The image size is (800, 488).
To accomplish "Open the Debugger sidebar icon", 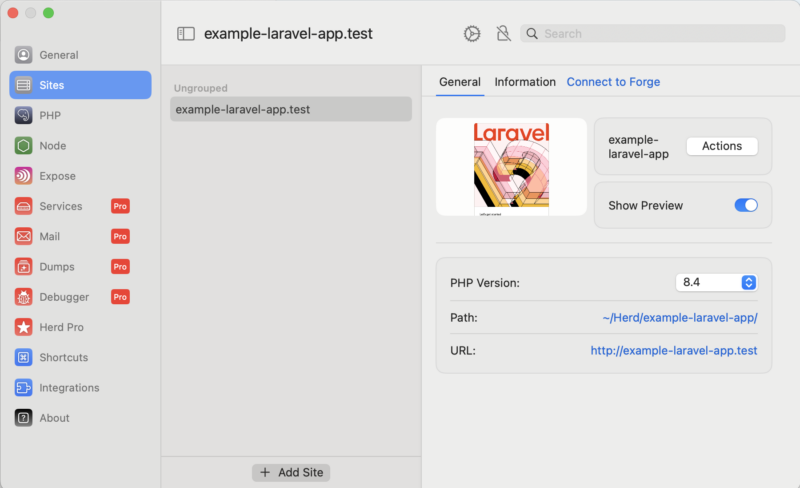I will point(23,297).
